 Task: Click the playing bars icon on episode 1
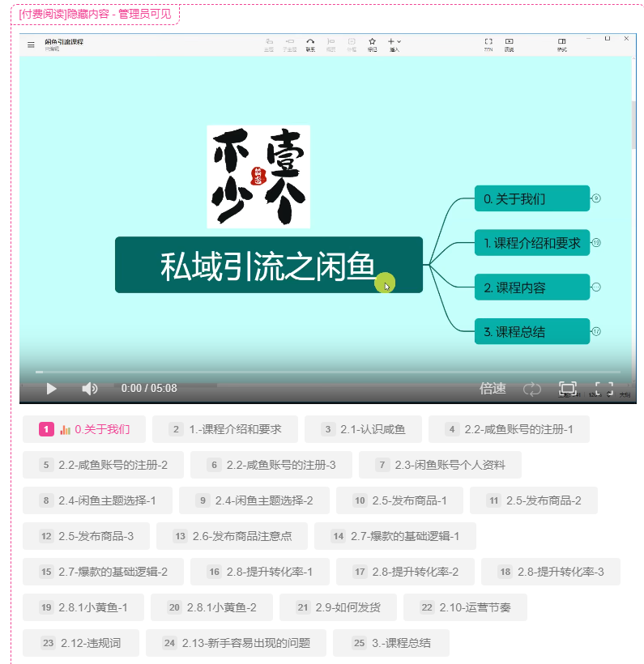tap(65, 429)
